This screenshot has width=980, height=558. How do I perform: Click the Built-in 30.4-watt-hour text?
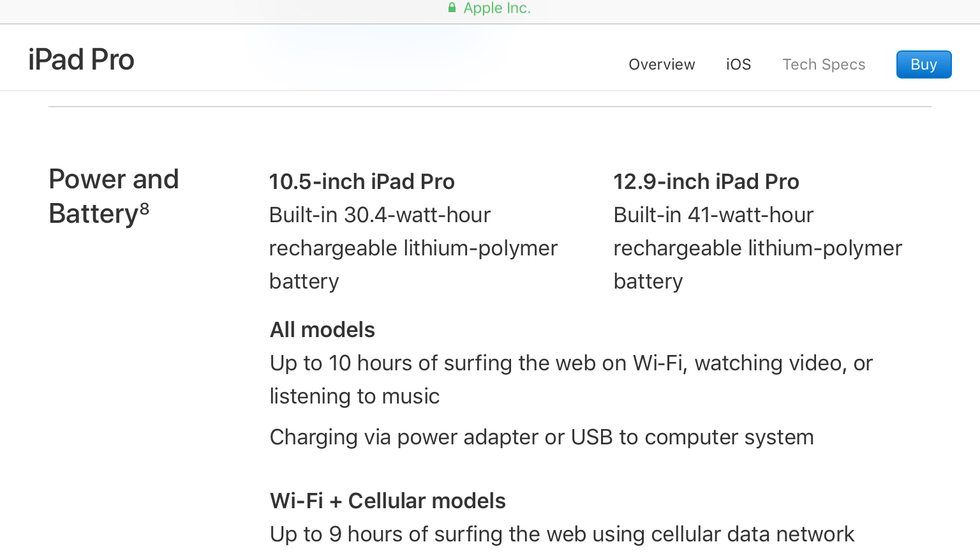tap(380, 215)
